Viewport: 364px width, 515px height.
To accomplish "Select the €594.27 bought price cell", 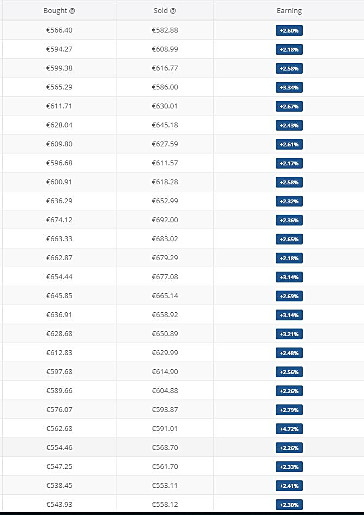I will tap(59, 49).
